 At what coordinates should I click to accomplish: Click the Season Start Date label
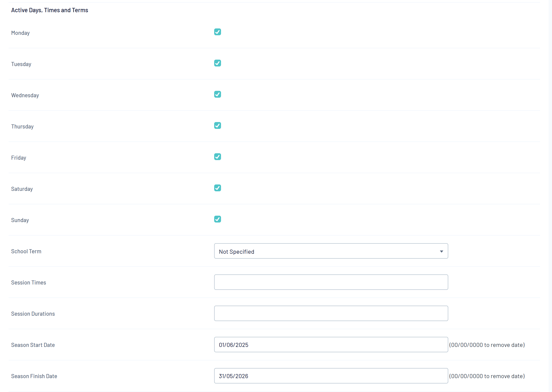[x=33, y=345]
